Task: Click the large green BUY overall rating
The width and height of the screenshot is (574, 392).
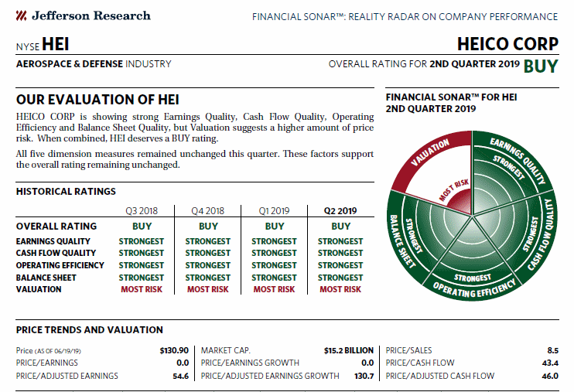Action: (541, 66)
